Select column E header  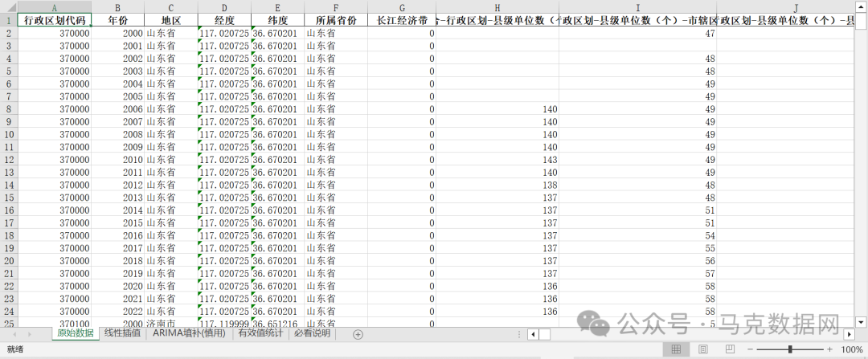(277, 7)
